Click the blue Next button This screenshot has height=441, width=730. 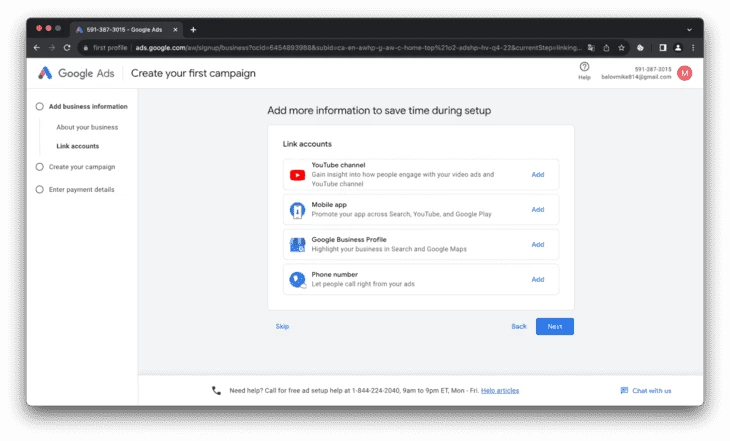pos(554,326)
